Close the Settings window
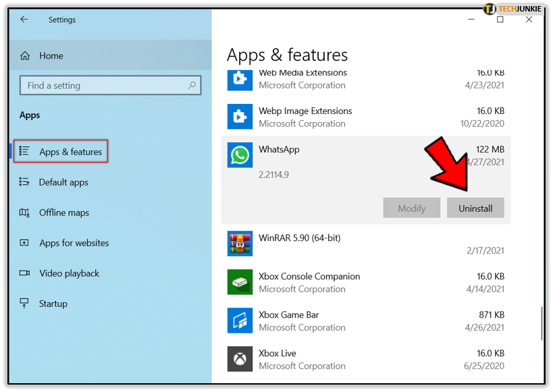The width and height of the screenshot is (553, 392). click(x=529, y=20)
